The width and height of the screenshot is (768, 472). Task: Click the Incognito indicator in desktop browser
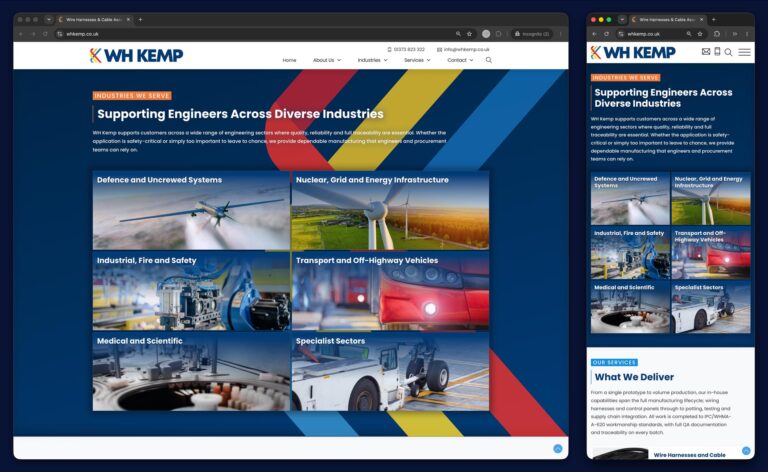[x=531, y=34]
